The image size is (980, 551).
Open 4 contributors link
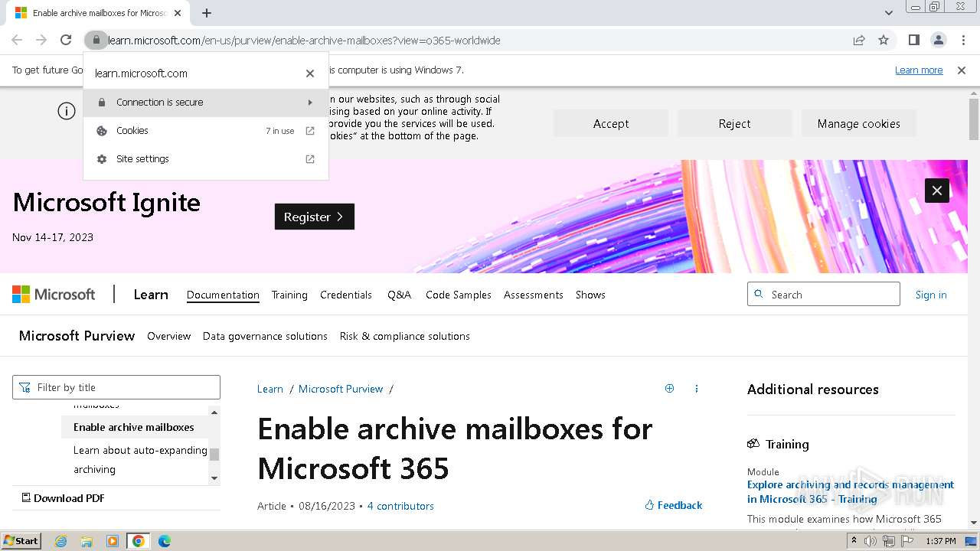tap(400, 506)
